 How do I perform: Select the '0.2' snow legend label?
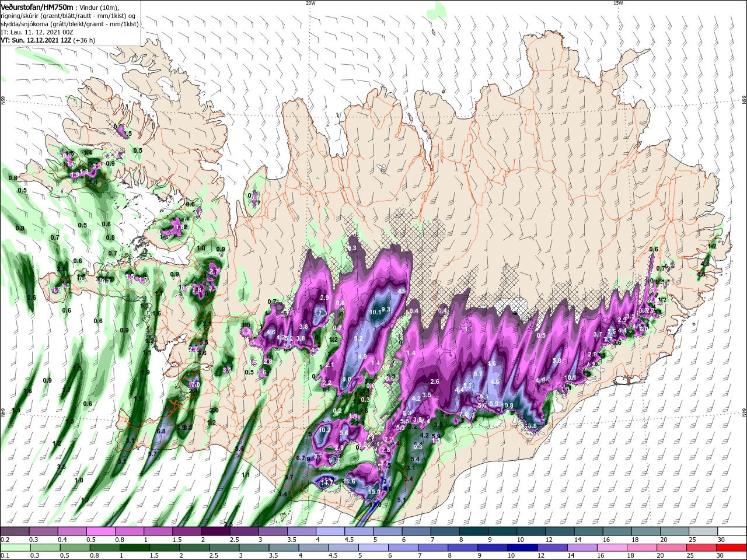(4, 540)
